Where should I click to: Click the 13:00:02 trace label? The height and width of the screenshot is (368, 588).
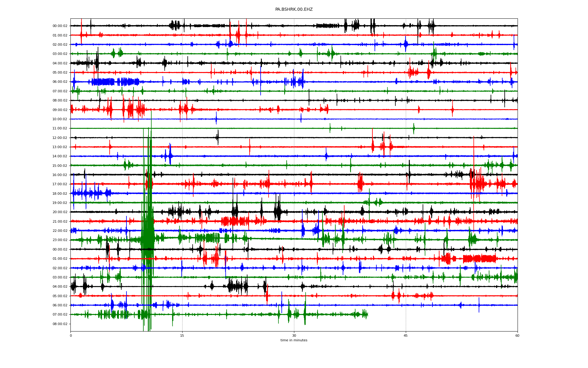point(60,147)
